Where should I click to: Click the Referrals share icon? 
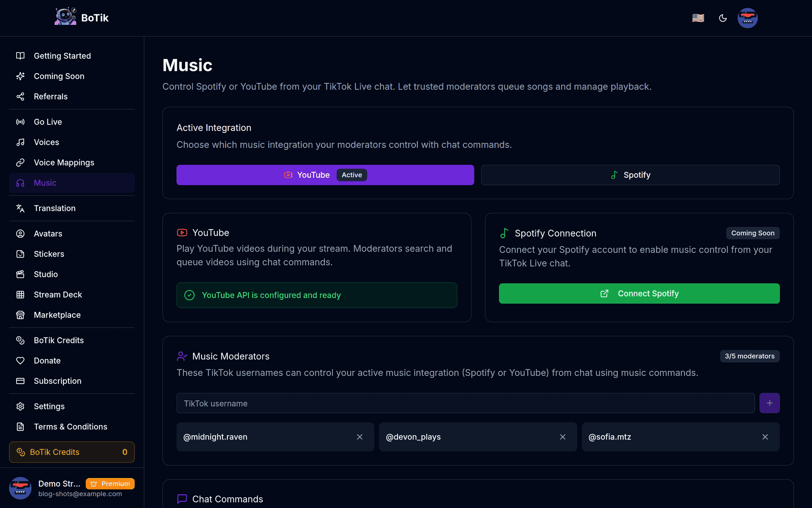[x=20, y=97]
